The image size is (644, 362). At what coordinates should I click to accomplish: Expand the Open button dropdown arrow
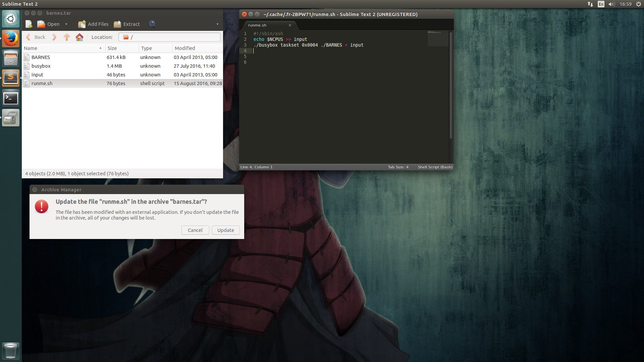66,24
